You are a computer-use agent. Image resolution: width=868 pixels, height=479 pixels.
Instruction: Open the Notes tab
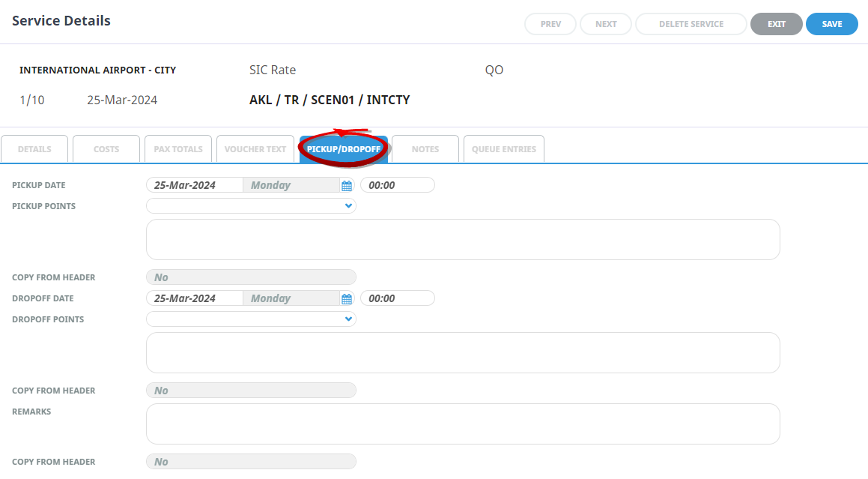pos(425,149)
